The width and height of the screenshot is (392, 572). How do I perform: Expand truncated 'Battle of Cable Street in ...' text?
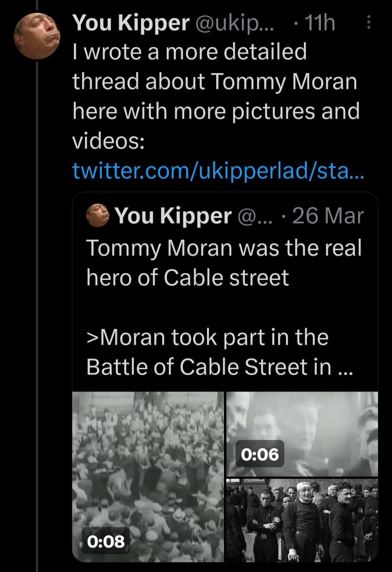[x=219, y=367]
